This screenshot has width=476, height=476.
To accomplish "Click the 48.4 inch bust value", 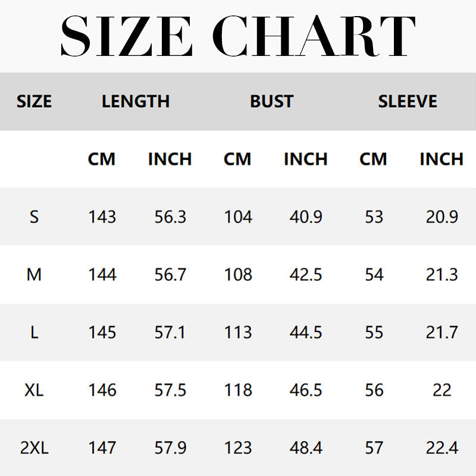I will tap(306, 447).
